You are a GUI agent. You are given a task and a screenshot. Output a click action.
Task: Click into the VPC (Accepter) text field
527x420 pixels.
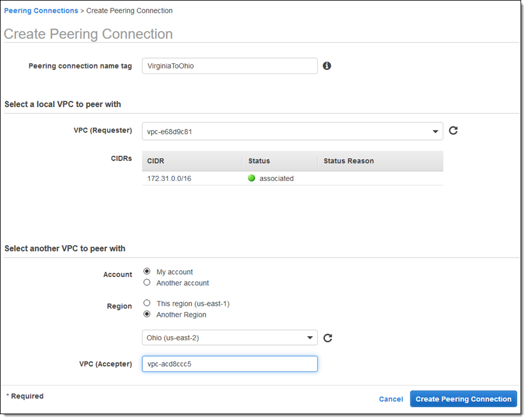pos(230,364)
